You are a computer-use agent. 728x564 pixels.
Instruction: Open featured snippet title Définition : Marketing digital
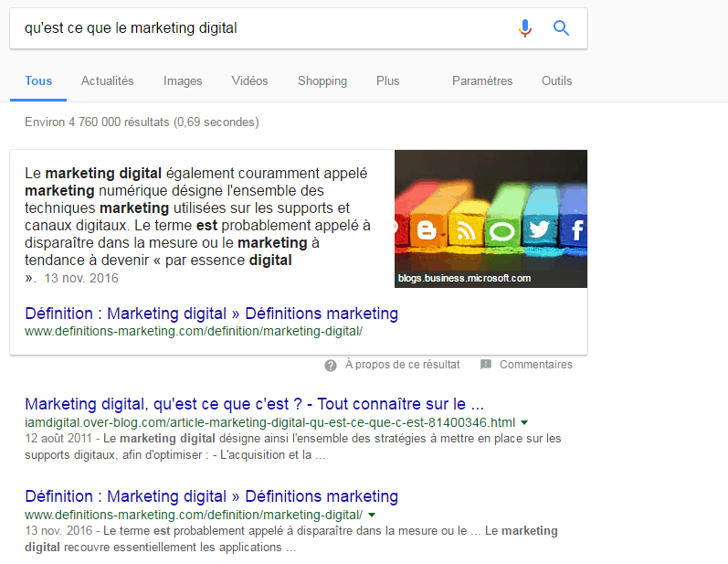tap(212, 314)
